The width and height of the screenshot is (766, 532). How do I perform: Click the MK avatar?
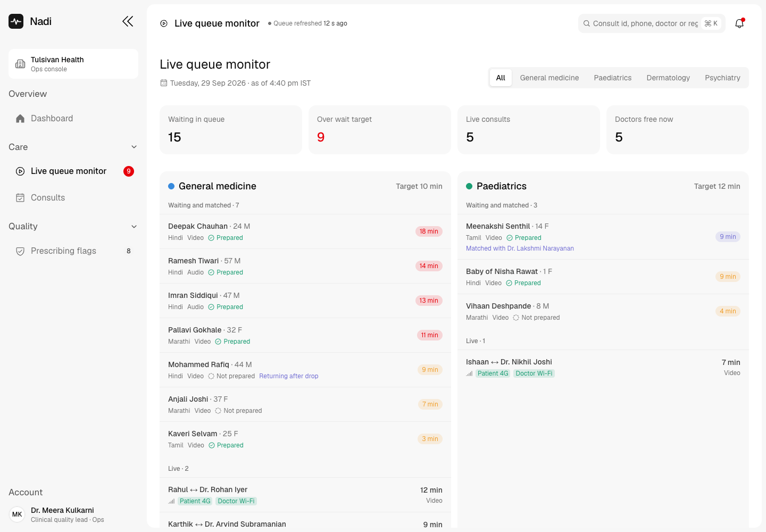click(17, 514)
